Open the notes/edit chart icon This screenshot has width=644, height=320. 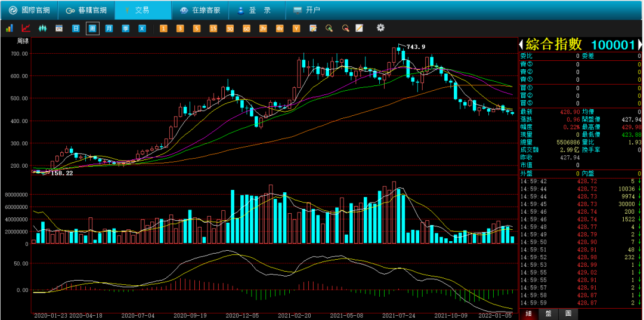313,29
